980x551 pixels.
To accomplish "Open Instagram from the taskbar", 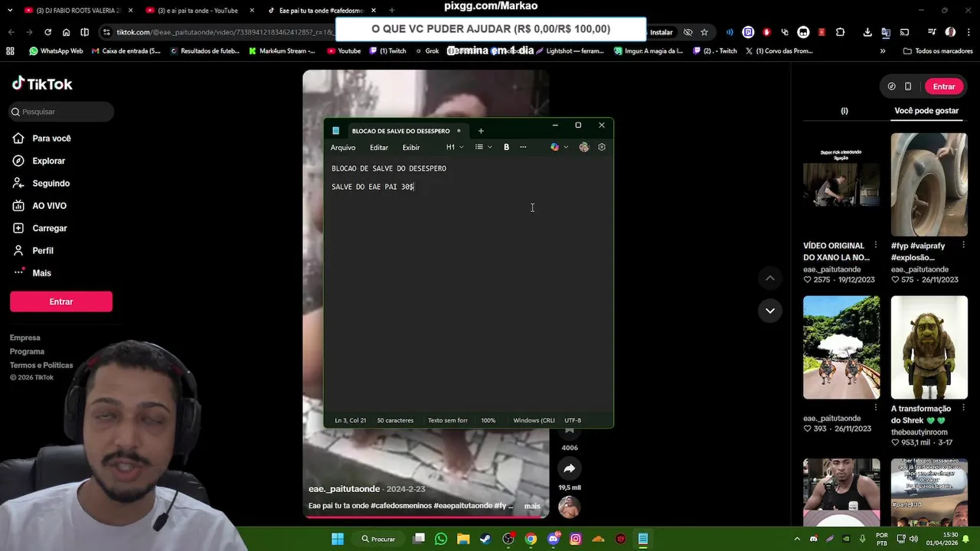I will point(576,539).
